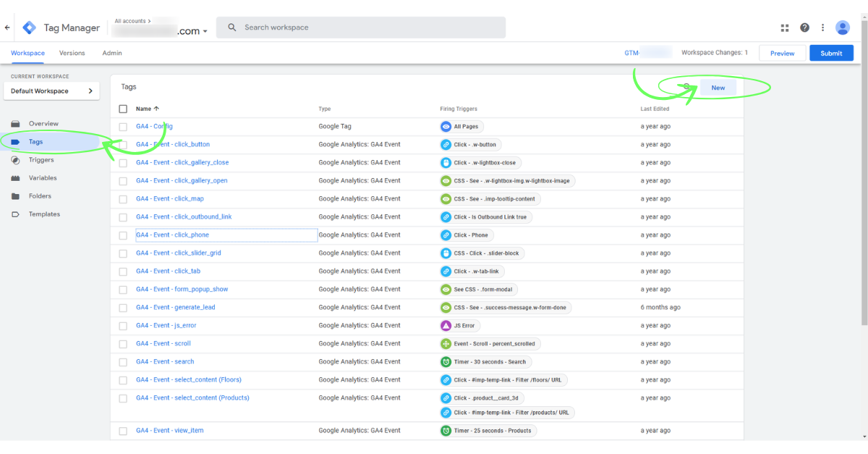
Task: Open the Google apps grid
Action: 785,28
